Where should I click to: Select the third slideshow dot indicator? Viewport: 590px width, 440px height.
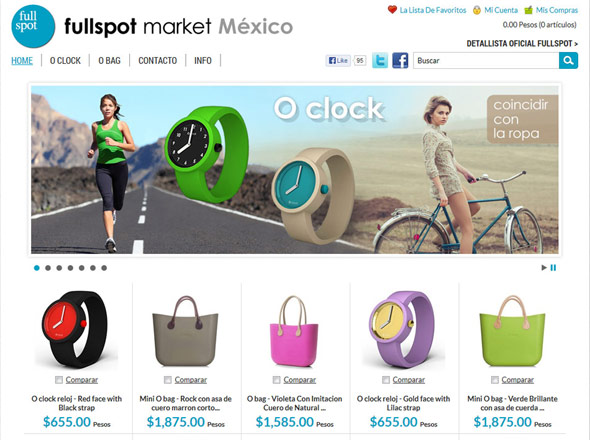(x=59, y=268)
